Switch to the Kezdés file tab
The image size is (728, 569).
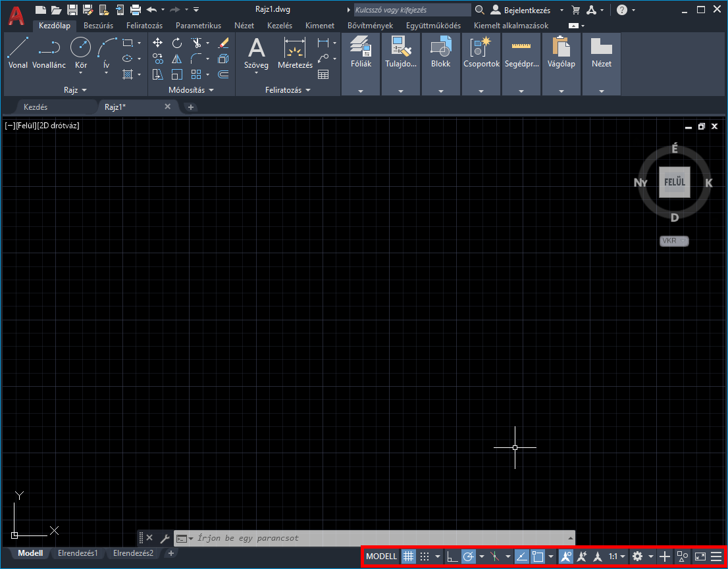click(36, 107)
